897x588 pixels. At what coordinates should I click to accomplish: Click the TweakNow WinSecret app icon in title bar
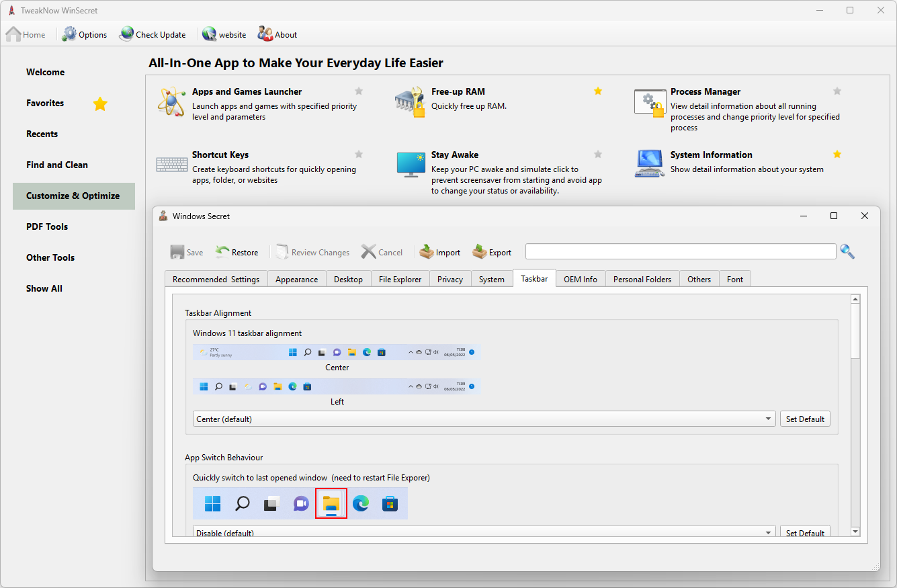(x=12, y=10)
